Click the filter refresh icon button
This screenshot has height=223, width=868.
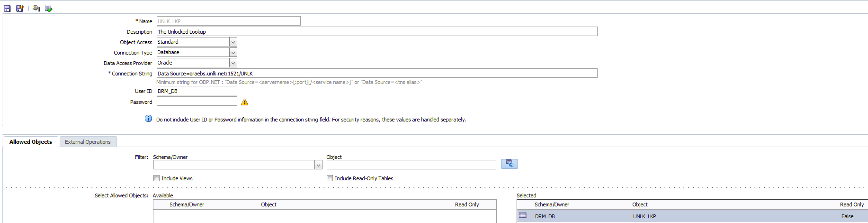point(509,164)
